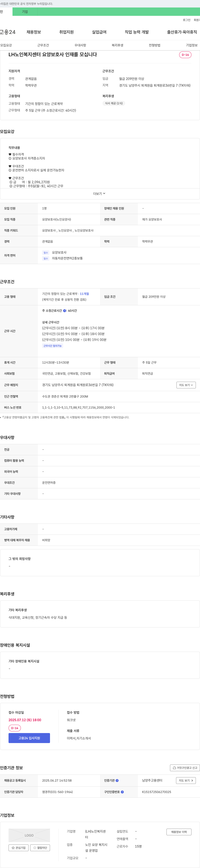The image size is (200, 868).
Task: Jump to 우대사항 section tab
Action: (x=80, y=45)
